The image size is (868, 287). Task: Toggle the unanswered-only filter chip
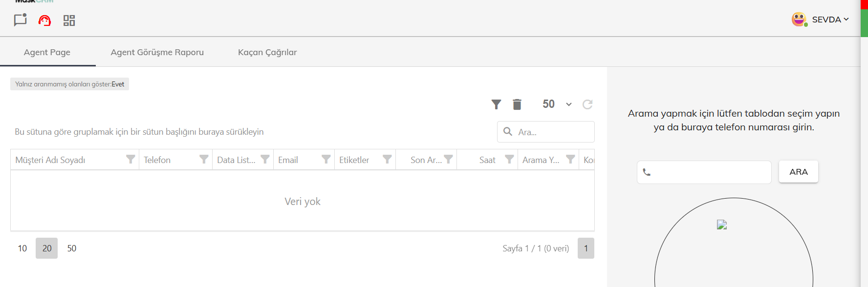pos(69,84)
